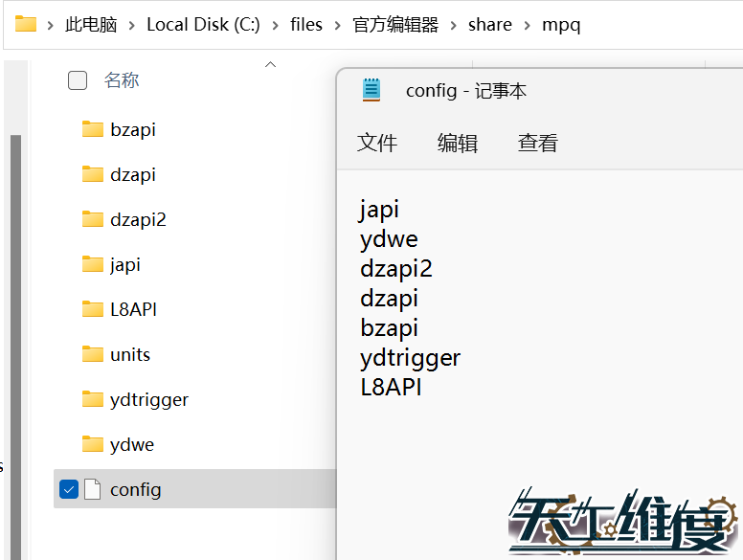Click the dzapi folder icon
743x560 pixels.
point(93,174)
